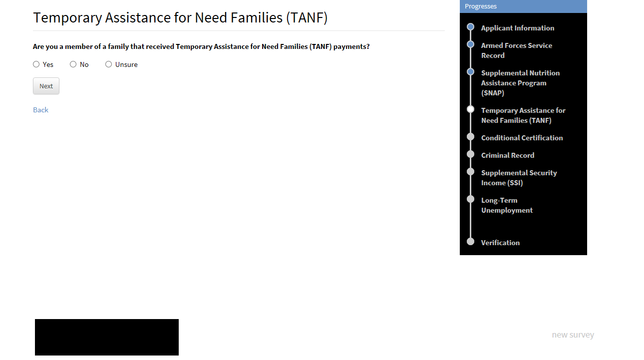Viewport: 644px width, 360px height.
Task: Click the current TANF step marker dot
Action: 470,109
